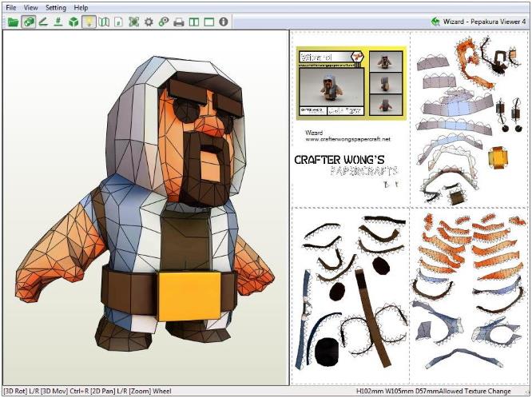The height and width of the screenshot is (398, 532).
Task: Click the Pepakura Viewer 4 logo icon
Action: [x=435, y=22]
